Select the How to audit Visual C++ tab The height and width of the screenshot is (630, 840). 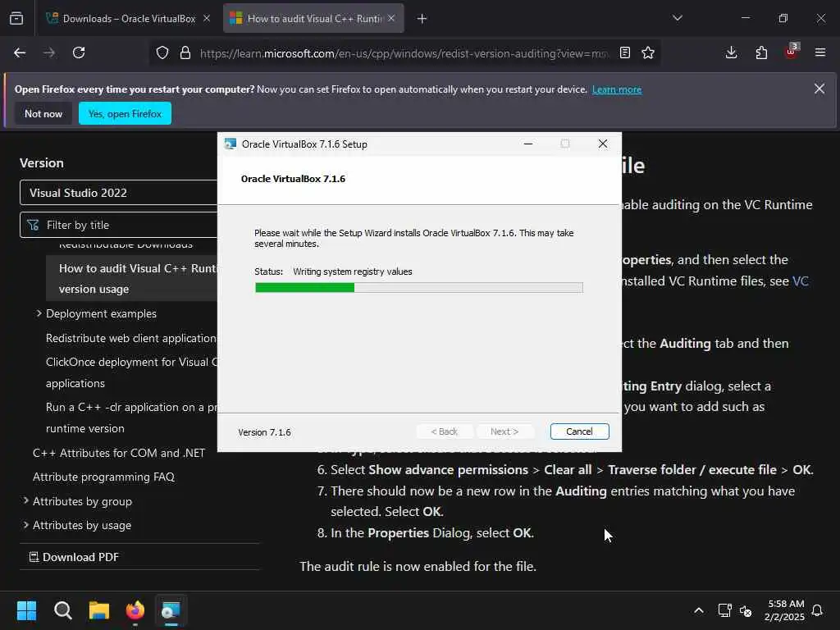click(x=313, y=19)
